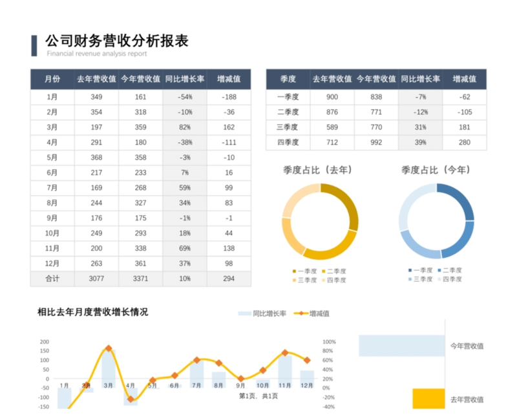The height and width of the screenshot is (420, 517).
Task: Click the report title 公司财务营收分析报表
Action: pyautogui.click(x=116, y=41)
